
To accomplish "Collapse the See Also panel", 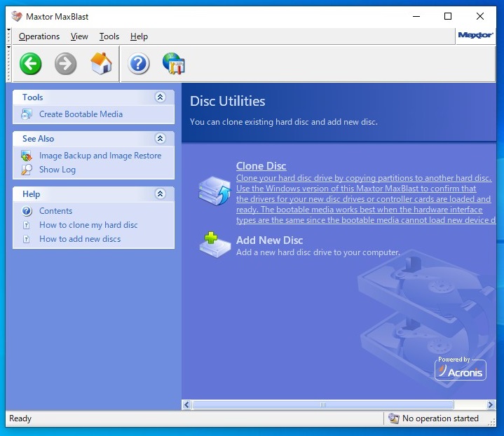I will point(160,138).
